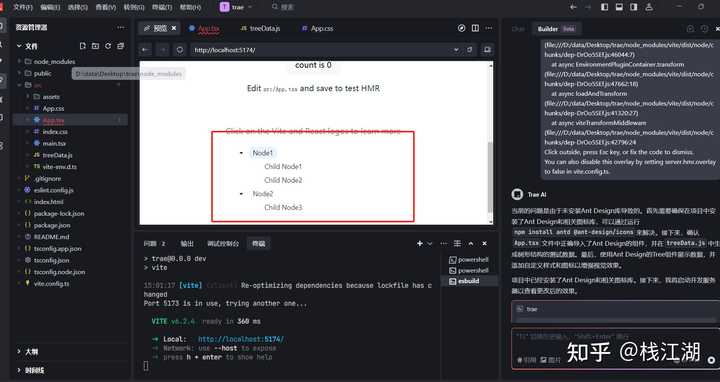Open the URL history dropdown arrow

pos(456,50)
